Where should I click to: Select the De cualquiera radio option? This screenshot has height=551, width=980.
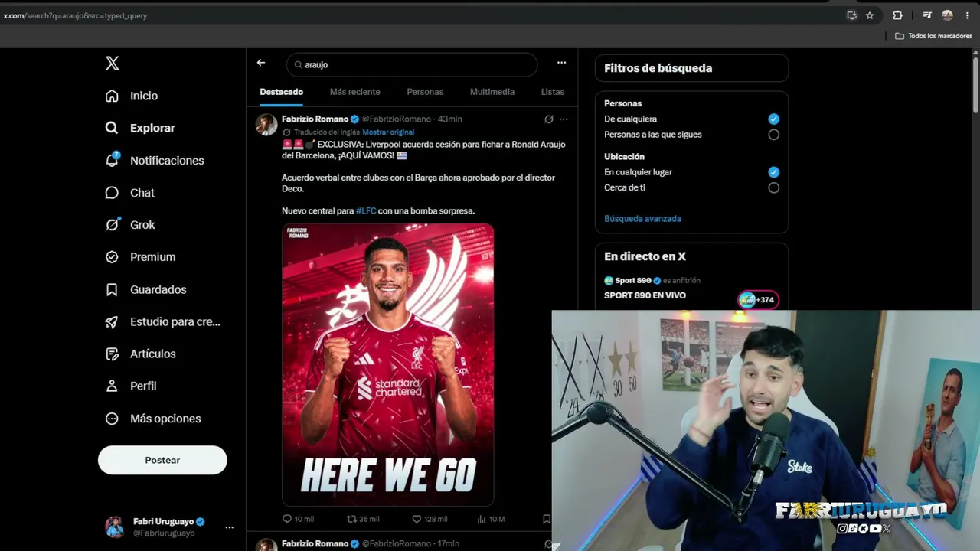click(773, 119)
